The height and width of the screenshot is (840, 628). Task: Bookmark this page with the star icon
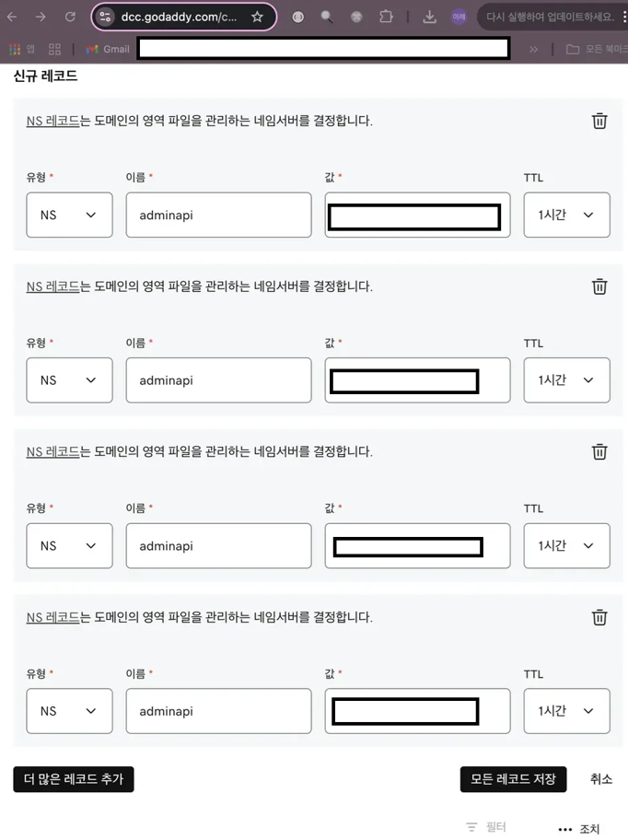coord(258,17)
